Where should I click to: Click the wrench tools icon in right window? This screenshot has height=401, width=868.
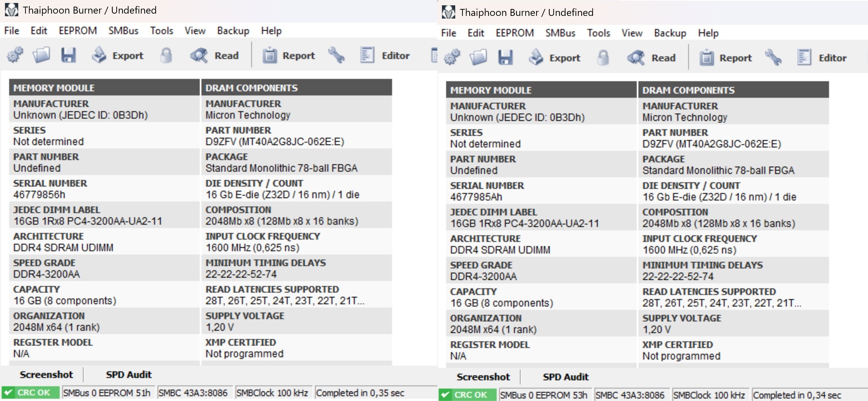click(x=773, y=58)
